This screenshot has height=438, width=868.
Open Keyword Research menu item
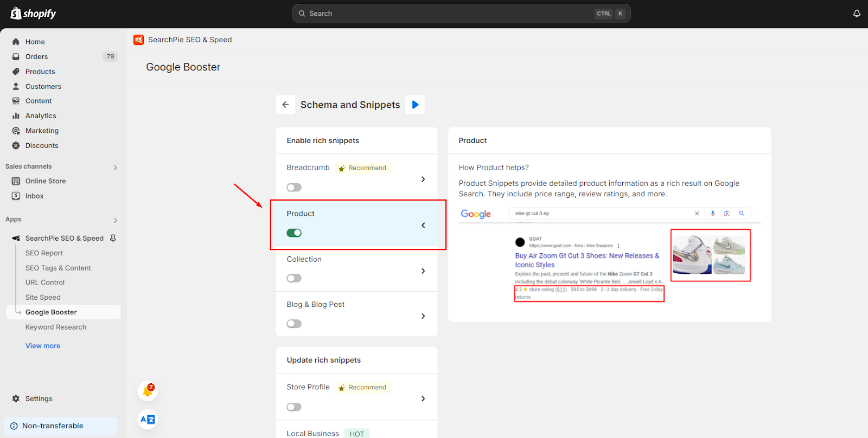(56, 327)
